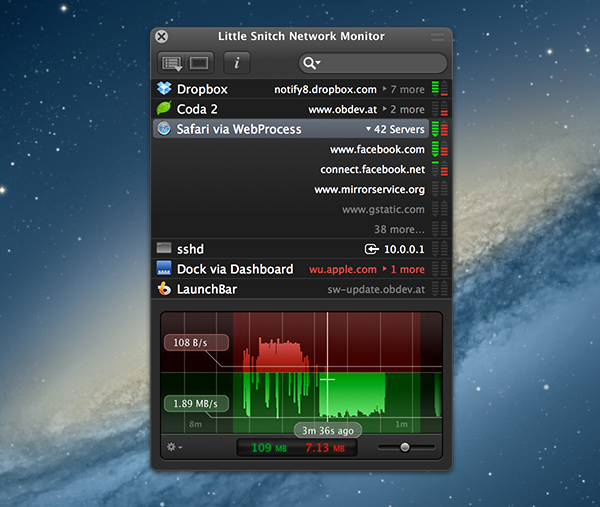600x507 pixels.
Task: Click the Dropbox traffic meter
Action: click(x=440, y=89)
